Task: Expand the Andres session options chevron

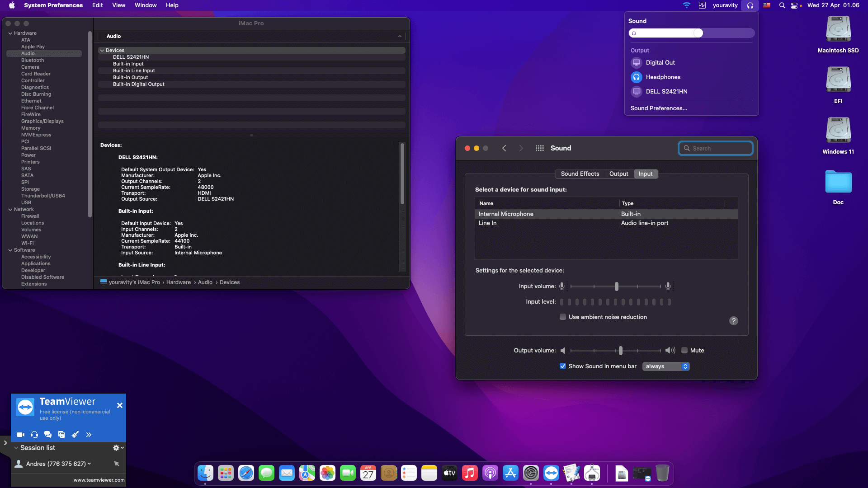Action: click(x=90, y=464)
